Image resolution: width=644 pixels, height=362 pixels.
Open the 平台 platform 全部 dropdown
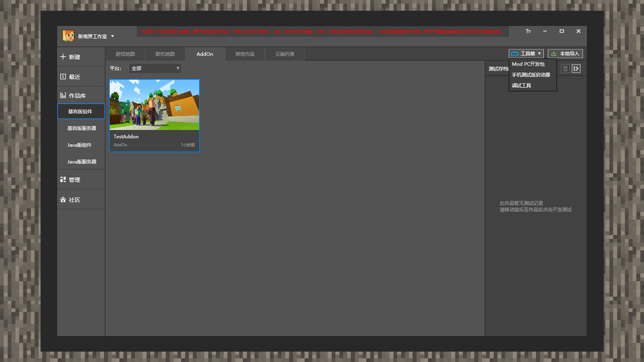coord(155,68)
